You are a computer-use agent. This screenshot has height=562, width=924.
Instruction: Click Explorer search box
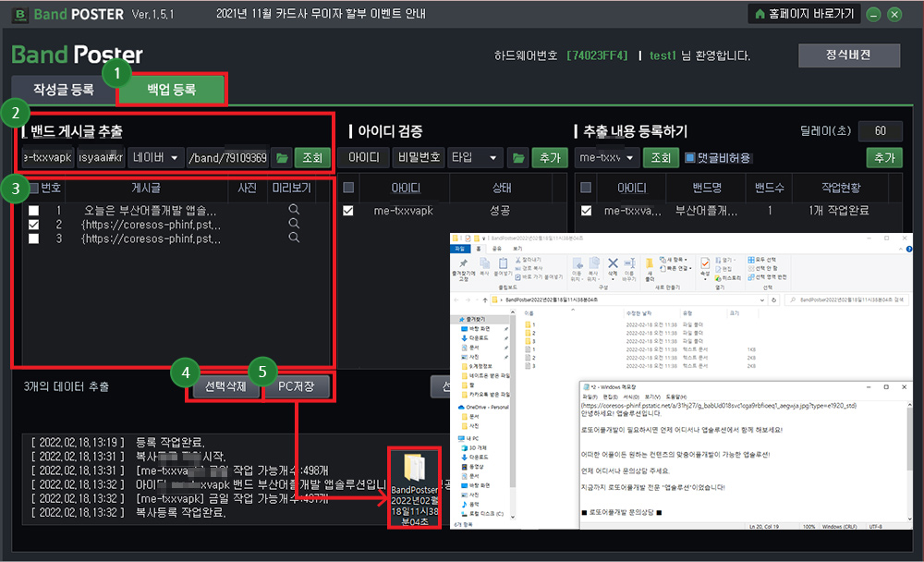pyautogui.click(x=846, y=299)
